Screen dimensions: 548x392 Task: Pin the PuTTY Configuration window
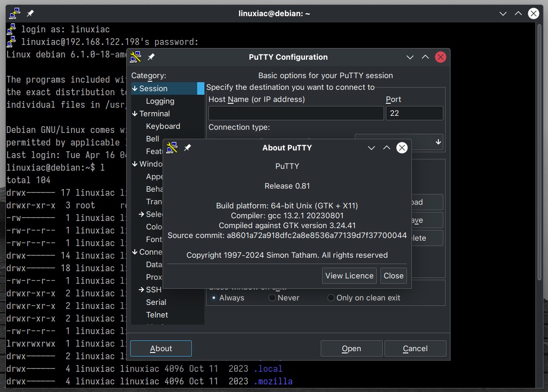[x=151, y=57]
